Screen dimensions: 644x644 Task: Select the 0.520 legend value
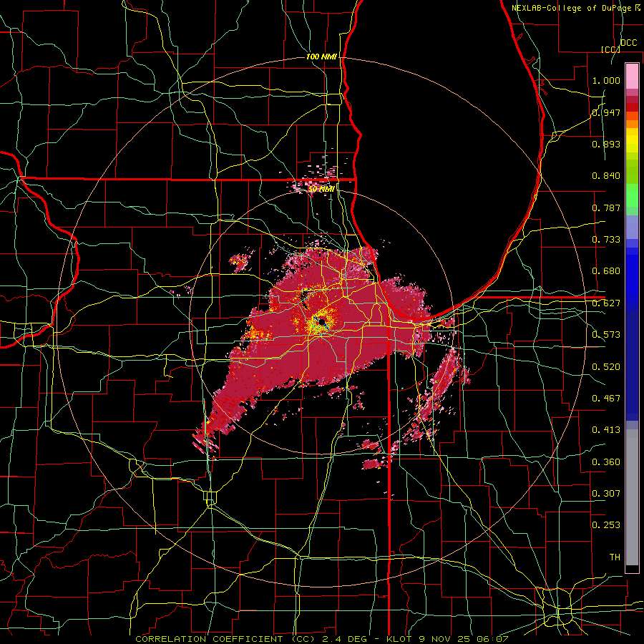[x=606, y=367]
